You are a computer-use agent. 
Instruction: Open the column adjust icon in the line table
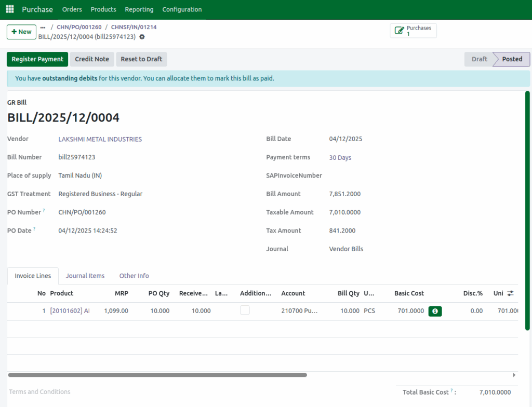point(510,293)
